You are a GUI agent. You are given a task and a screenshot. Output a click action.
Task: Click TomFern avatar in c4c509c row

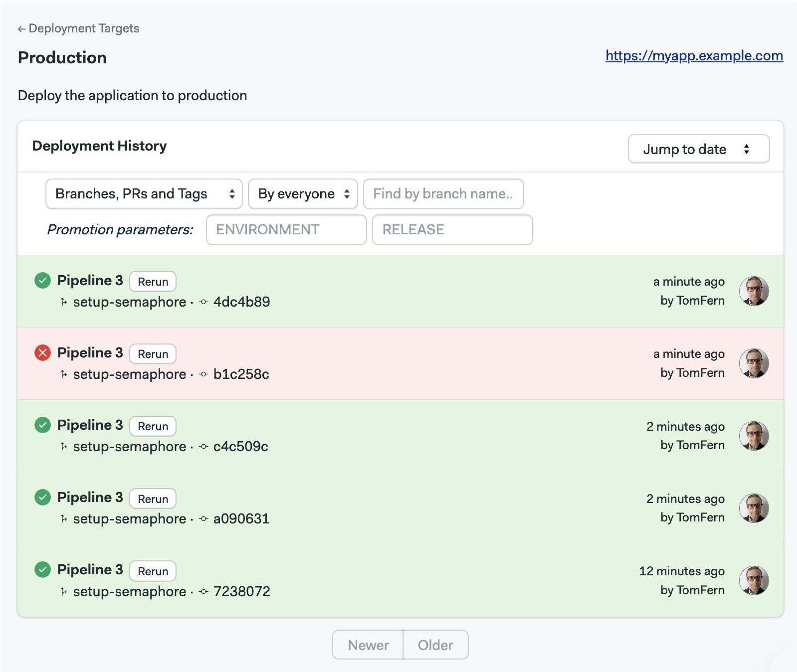[x=754, y=436]
